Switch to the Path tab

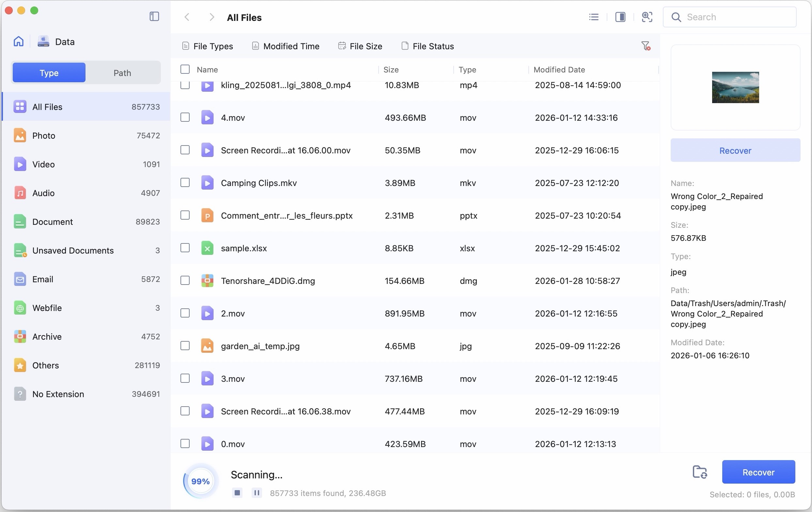(x=122, y=73)
